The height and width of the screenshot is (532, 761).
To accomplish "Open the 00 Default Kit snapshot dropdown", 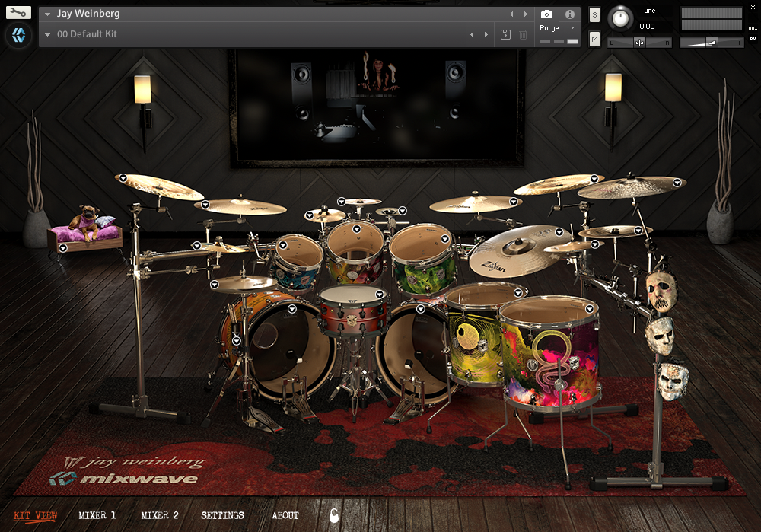I will (47, 34).
